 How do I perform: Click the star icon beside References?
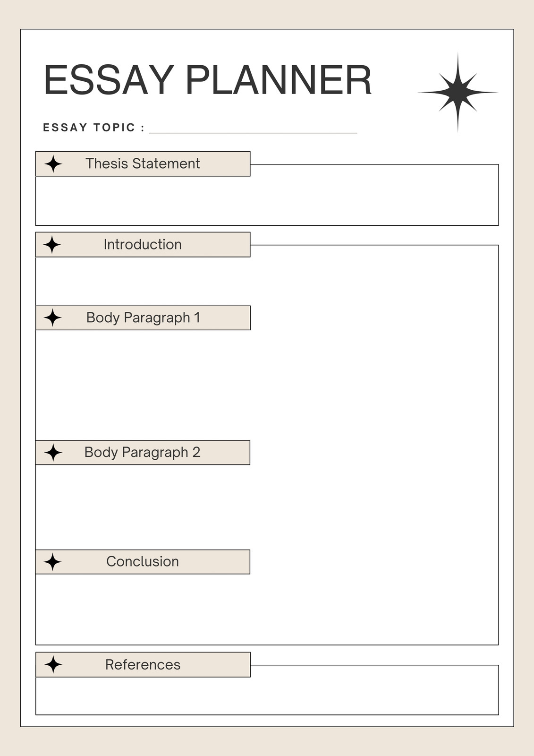(53, 665)
